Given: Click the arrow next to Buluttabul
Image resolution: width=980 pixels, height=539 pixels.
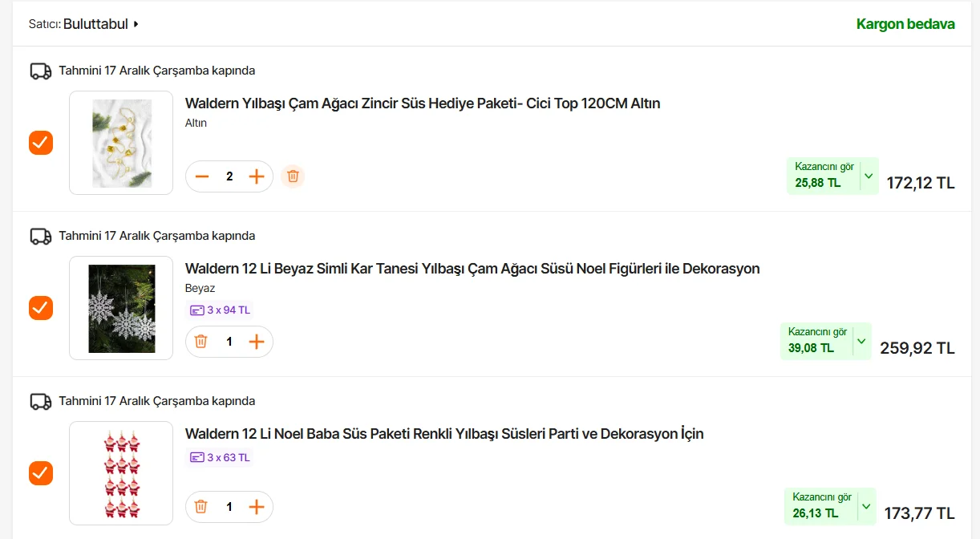Looking at the screenshot, I should coord(136,24).
